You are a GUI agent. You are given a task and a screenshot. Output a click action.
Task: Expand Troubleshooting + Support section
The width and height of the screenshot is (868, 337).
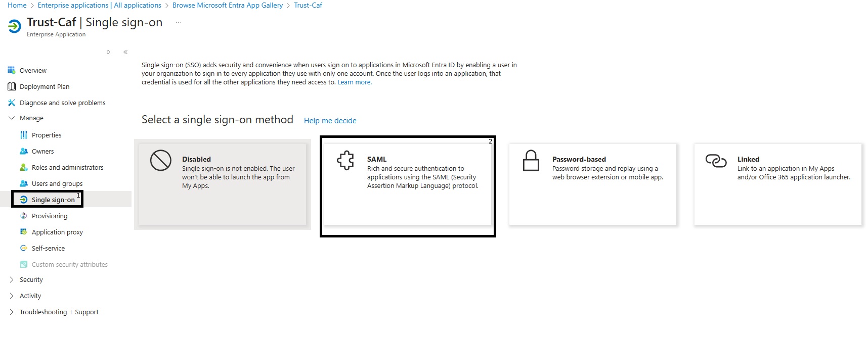(x=12, y=312)
